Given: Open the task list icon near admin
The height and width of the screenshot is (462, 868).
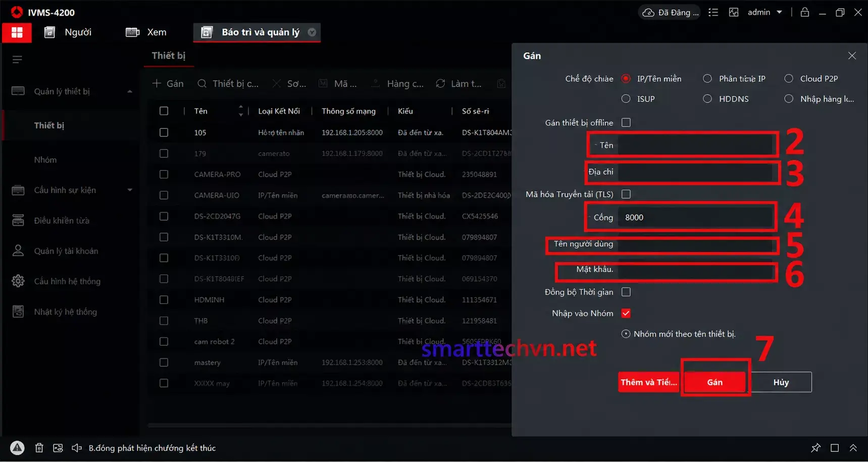Looking at the screenshot, I should (x=713, y=12).
